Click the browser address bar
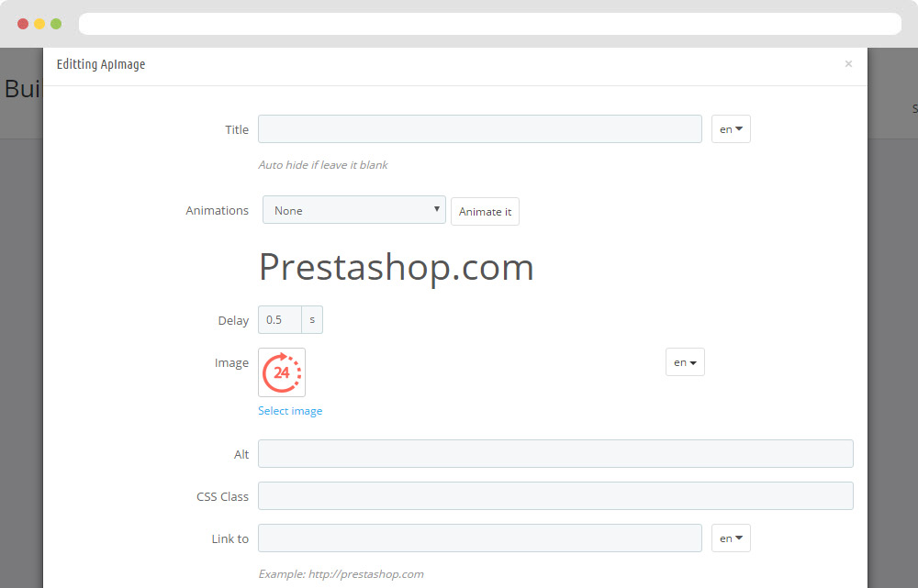 (x=490, y=24)
